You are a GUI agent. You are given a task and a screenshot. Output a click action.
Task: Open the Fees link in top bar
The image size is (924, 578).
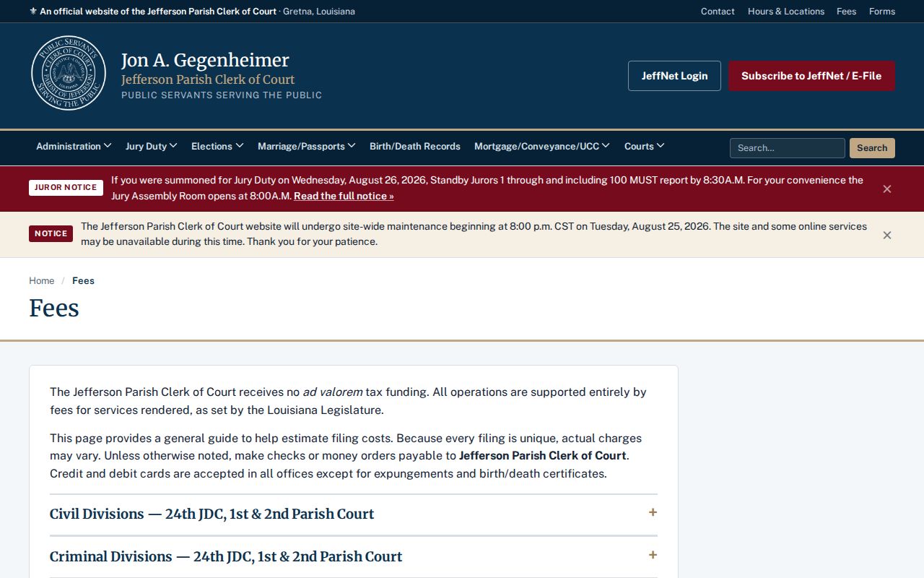coord(847,12)
